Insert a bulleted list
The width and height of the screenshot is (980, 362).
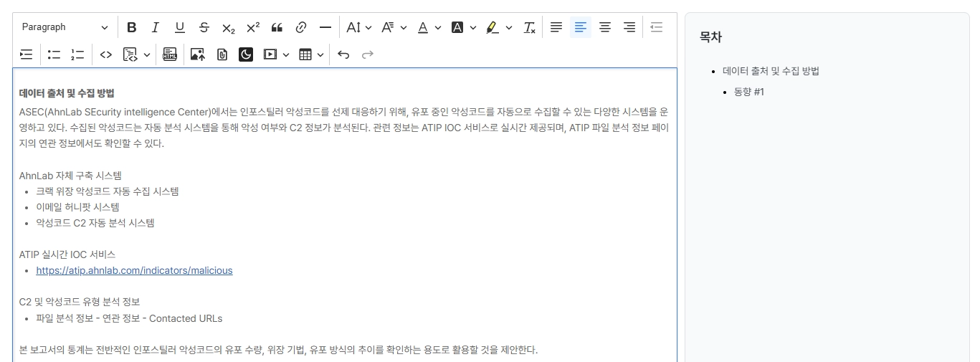coord(54,54)
